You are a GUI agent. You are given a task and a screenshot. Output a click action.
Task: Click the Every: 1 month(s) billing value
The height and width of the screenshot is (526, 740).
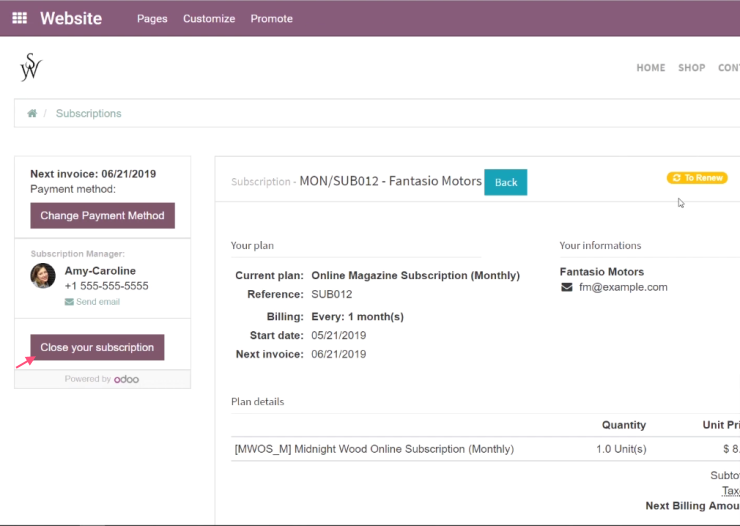point(357,317)
